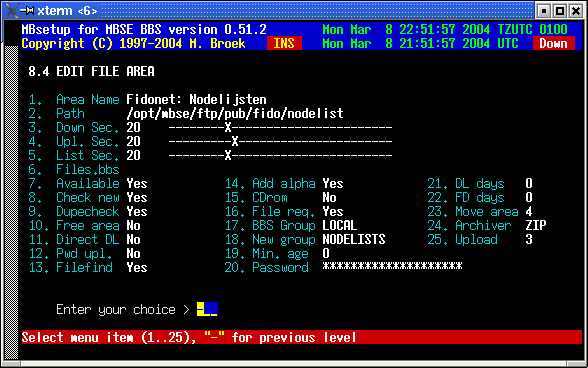Click the '24. Archiver' label
Image resolution: width=588 pixels, height=368 pixels.
pyautogui.click(x=470, y=226)
